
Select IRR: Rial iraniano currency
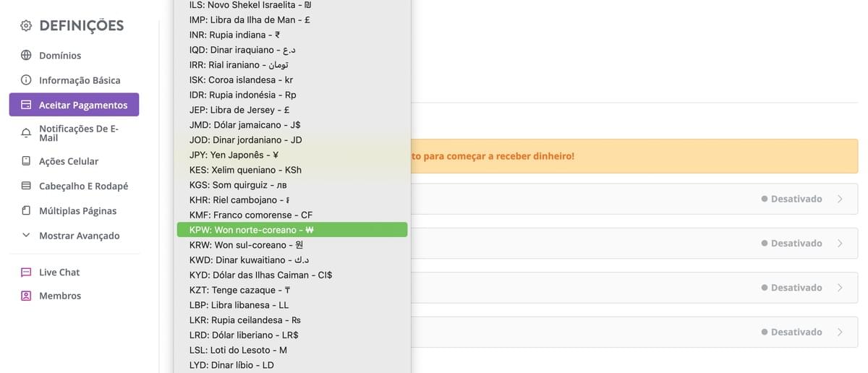pyautogui.click(x=292, y=65)
